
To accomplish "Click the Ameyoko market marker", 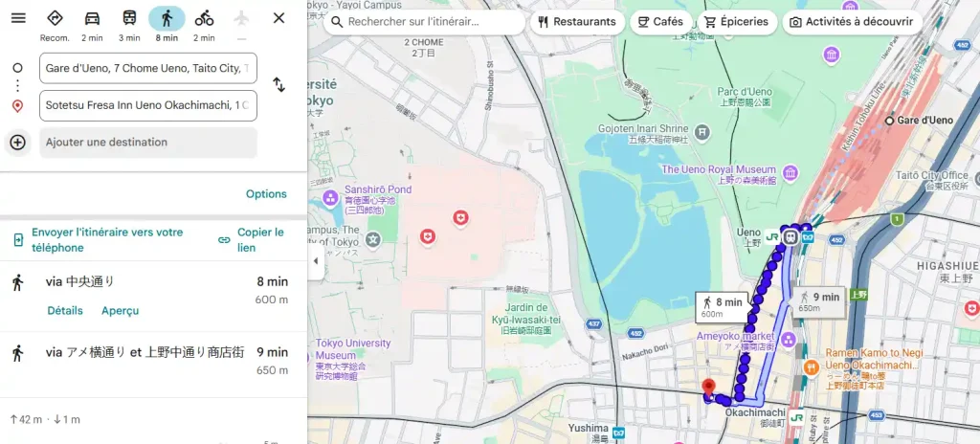I will [x=789, y=340].
